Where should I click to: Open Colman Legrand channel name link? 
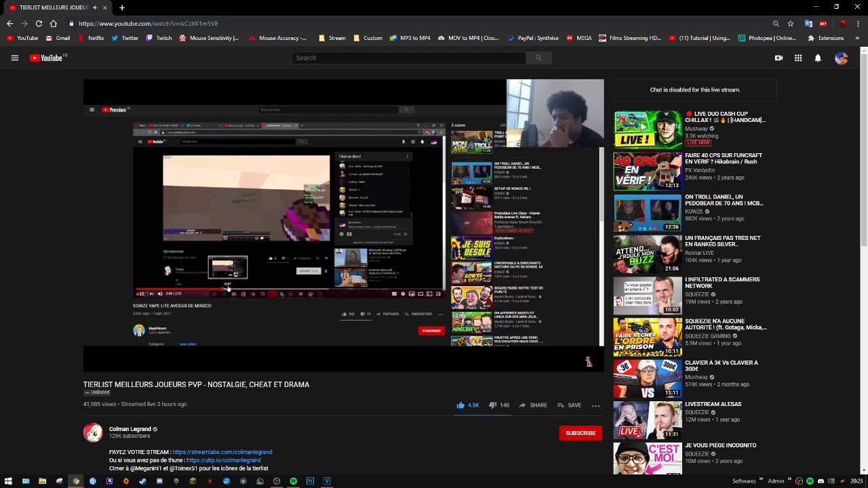[x=130, y=429]
